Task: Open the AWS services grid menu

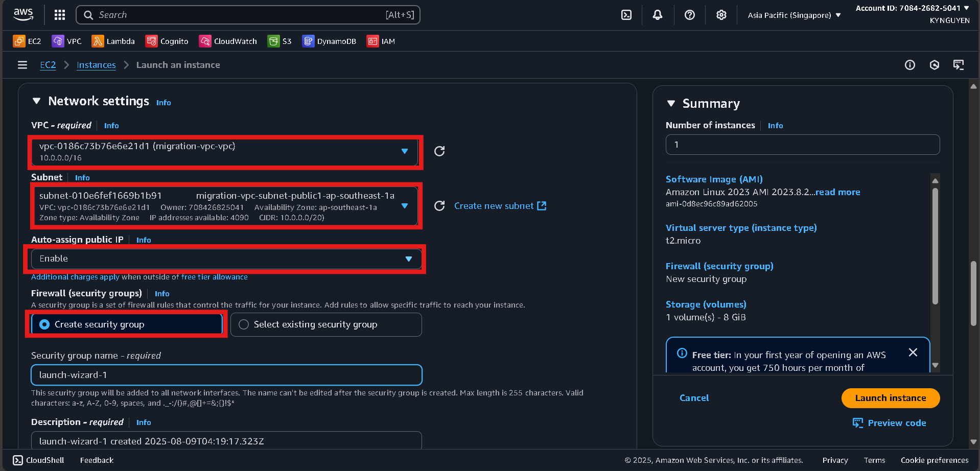Action: click(x=59, y=15)
